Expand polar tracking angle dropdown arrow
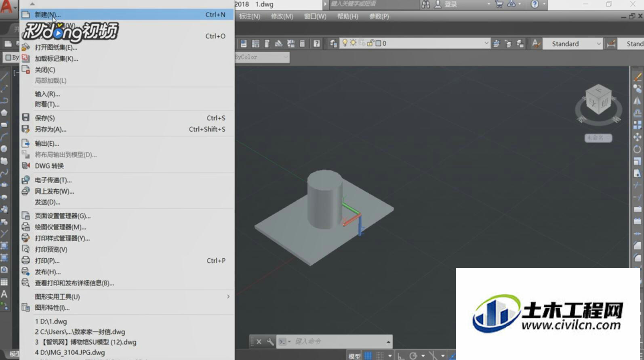644x360 pixels. coord(423,356)
